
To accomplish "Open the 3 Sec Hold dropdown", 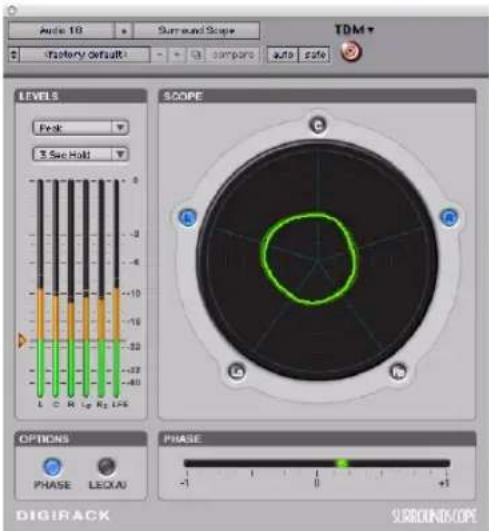I will [81, 155].
